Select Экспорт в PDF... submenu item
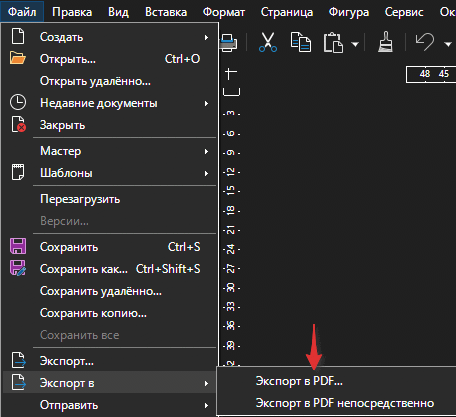 [x=336, y=381]
